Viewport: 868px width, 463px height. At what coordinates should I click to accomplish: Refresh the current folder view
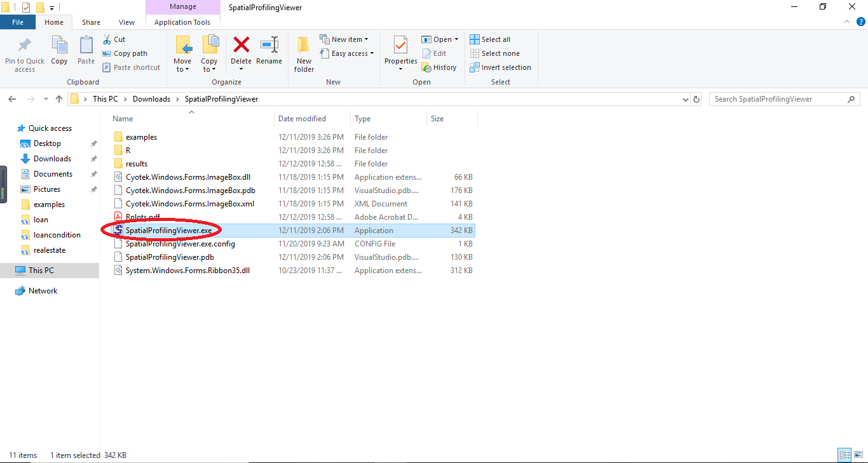[x=696, y=99]
